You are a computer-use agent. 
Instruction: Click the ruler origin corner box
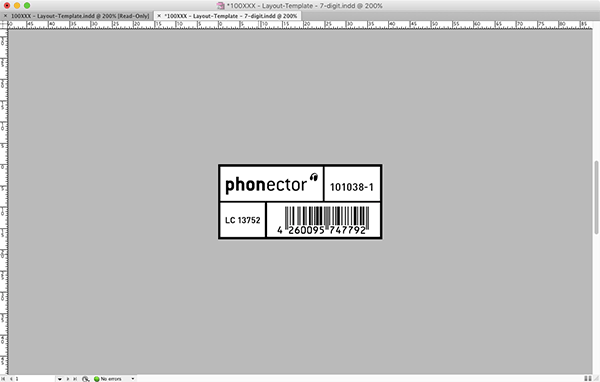pyautogui.click(x=4, y=25)
